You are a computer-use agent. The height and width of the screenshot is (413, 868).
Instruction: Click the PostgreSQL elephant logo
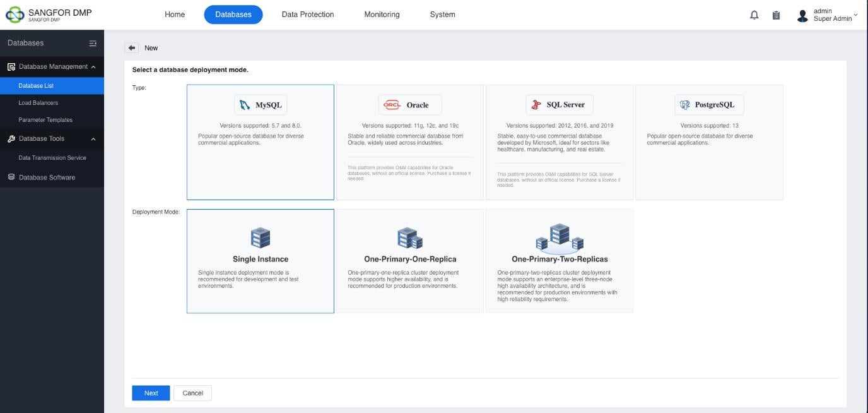684,105
